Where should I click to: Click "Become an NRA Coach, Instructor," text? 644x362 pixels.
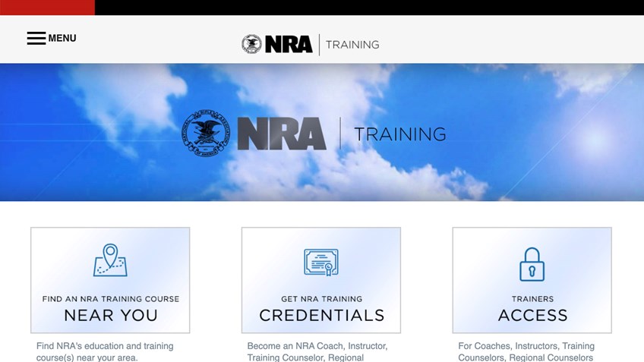pos(317,346)
